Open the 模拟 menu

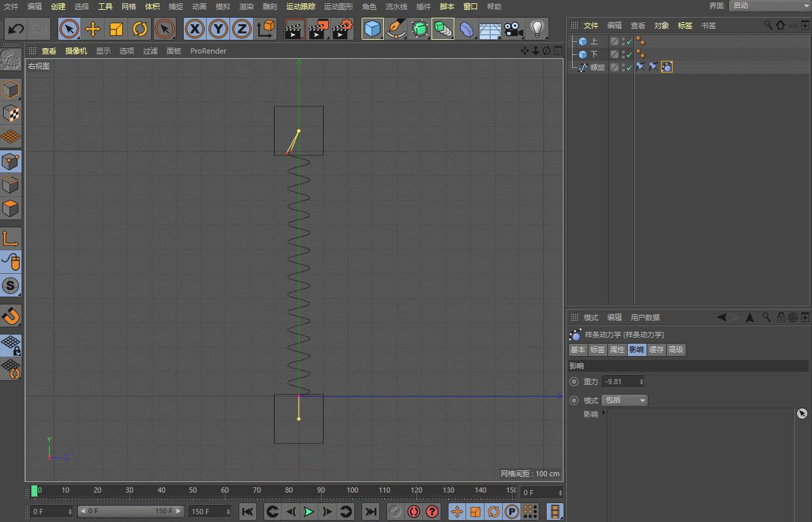coord(222,6)
